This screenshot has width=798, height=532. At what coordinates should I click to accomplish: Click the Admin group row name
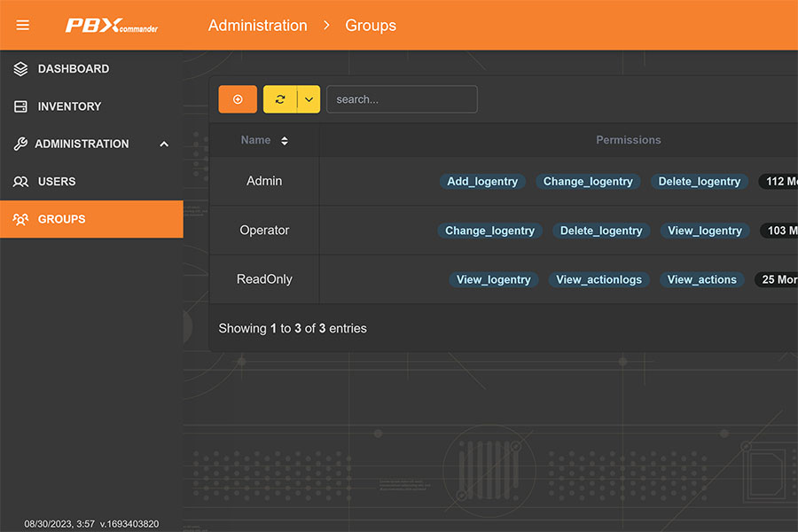point(264,181)
